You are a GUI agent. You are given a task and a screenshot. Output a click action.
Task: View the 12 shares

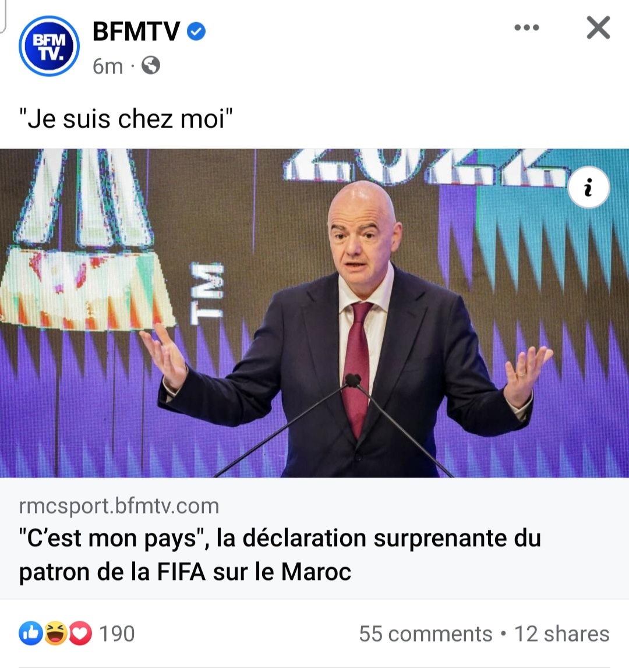pos(561,634)
